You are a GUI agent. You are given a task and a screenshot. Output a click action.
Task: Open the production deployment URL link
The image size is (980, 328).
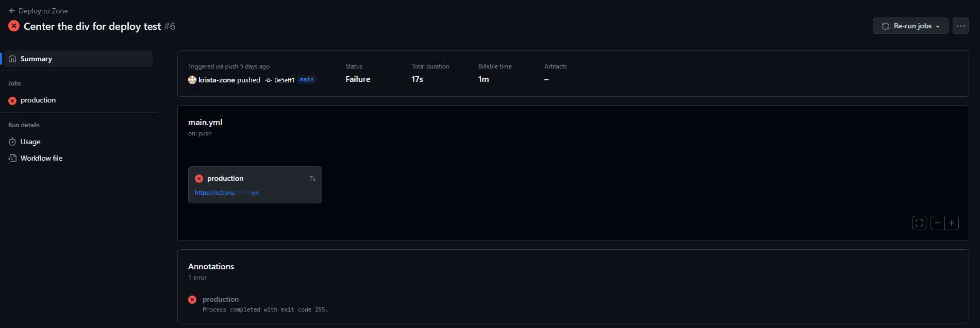tap(226, 193)
